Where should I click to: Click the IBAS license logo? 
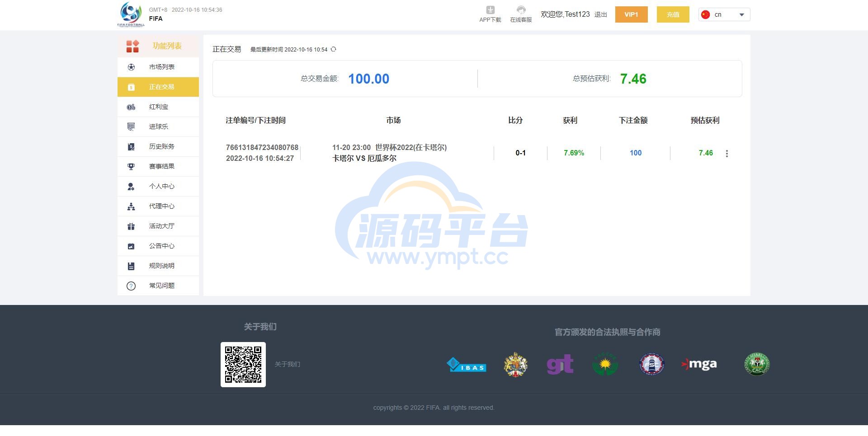coord(466,365)
